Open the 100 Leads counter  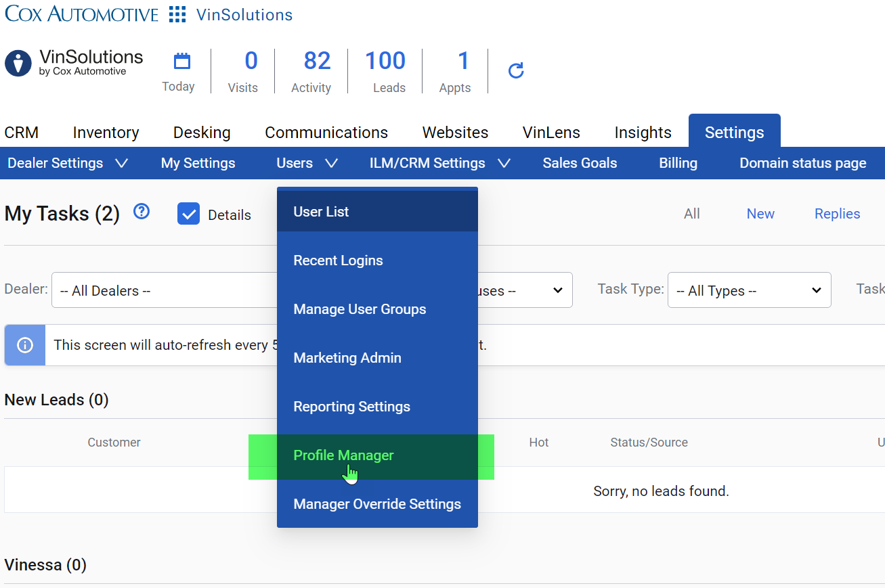point(386,71)
